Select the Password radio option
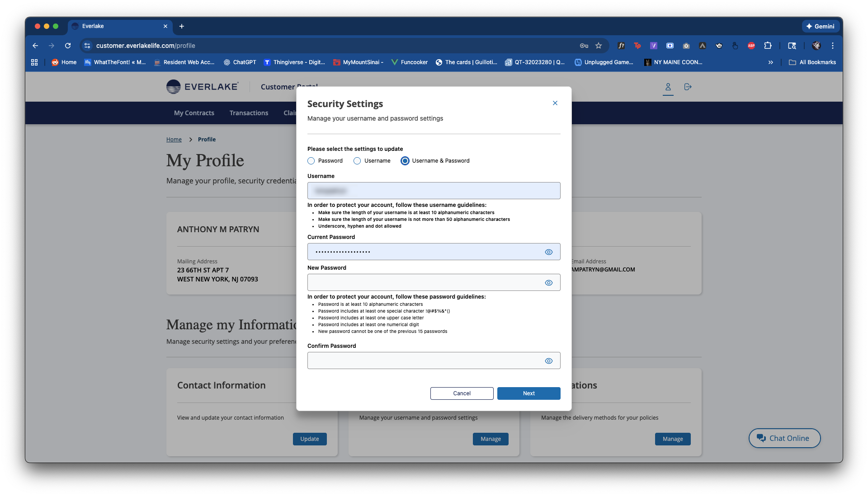This screenshot has width=868, height=496. click(x=311, y=161)
